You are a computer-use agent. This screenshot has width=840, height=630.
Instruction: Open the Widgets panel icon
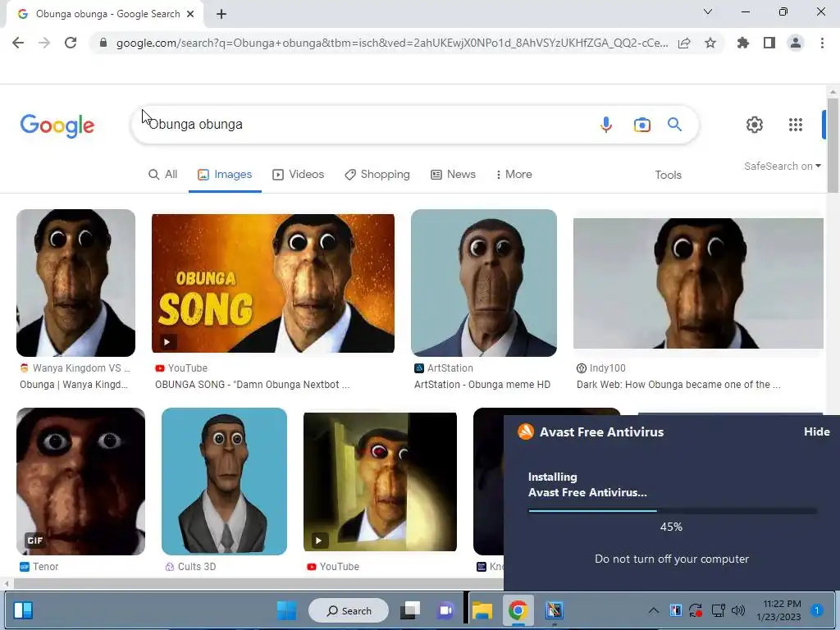pyautogui.click(x=23, y=610)
